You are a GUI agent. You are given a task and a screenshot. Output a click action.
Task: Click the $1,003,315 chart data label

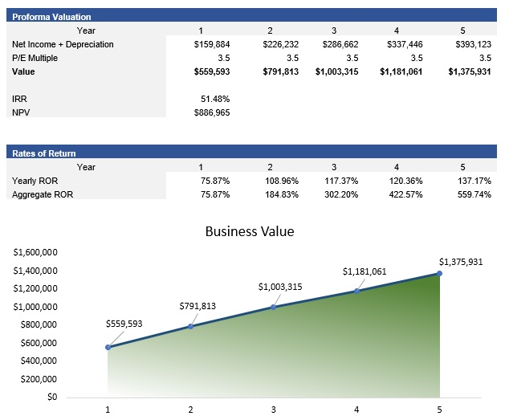coord(280,287)
